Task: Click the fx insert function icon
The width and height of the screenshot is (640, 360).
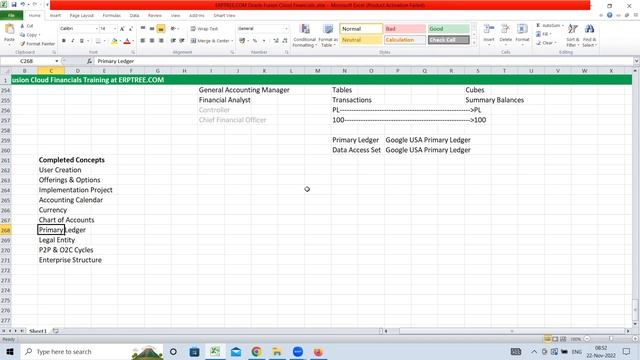Action: pyautogui.click(x=89, y=61)
